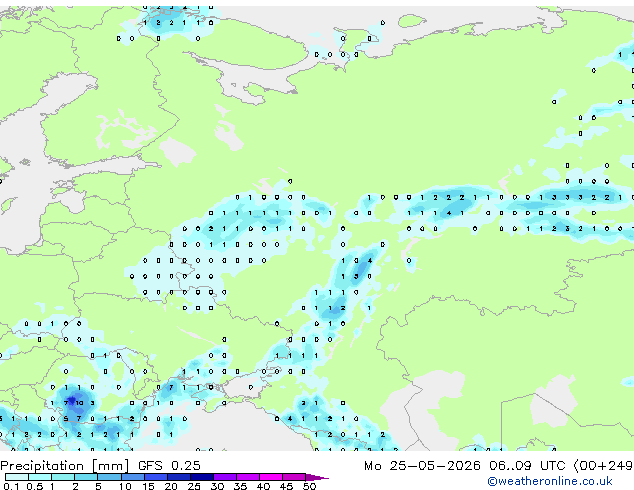Select the 30–35 mm purple legend swatch
Image resolution: width=634 pixels, height=490 pixels.
coord(225,477)
